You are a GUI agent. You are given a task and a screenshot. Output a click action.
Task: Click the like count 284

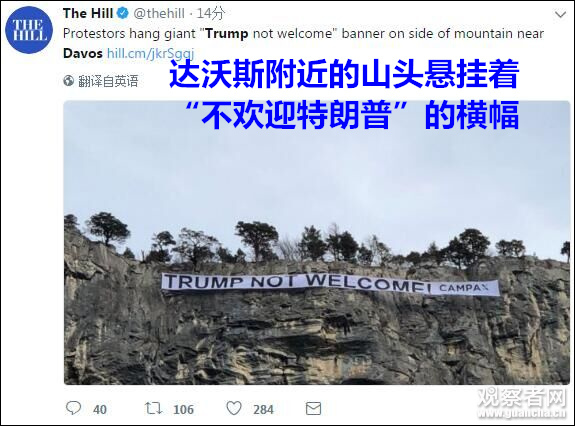point(263,410)
